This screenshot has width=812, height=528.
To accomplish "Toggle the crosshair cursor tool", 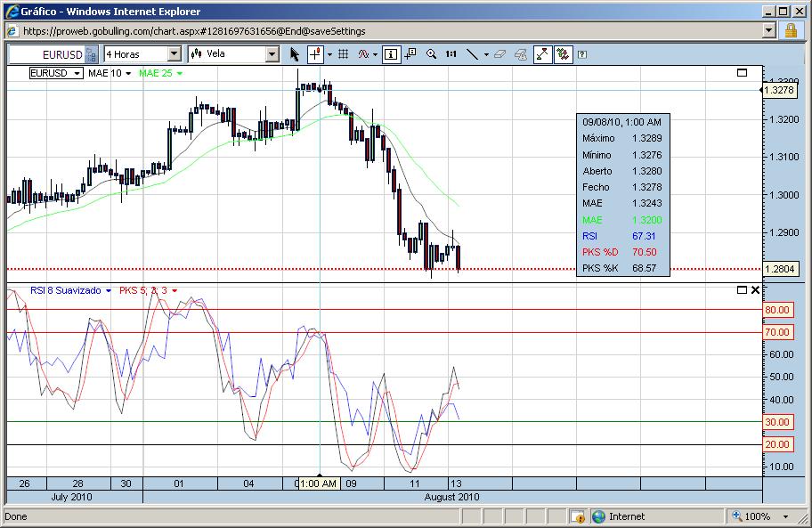I will tap(315, 53).
